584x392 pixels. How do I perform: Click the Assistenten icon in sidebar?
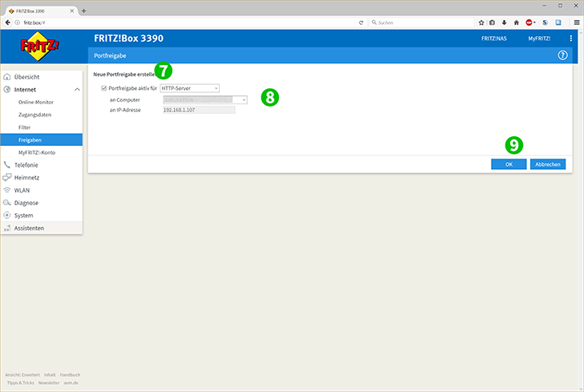pos(6,228)
